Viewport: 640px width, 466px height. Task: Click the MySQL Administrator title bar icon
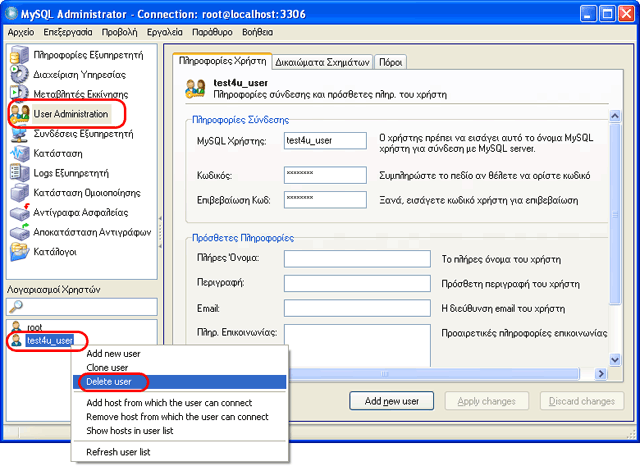11,13
